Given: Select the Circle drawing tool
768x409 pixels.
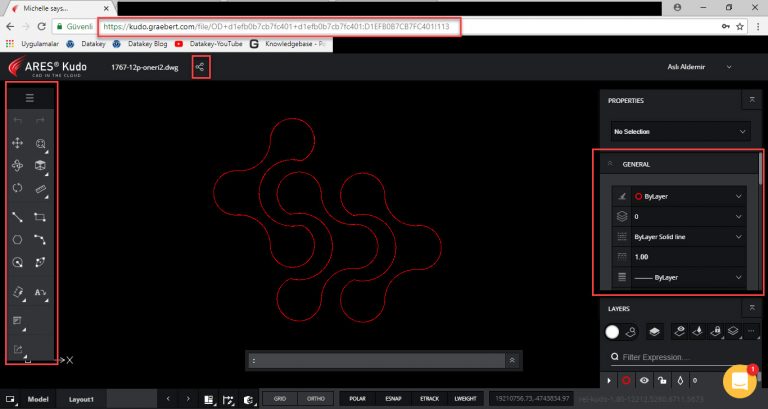Looking at the screenshot, I should pyautogui.click(x=17, y=240).
